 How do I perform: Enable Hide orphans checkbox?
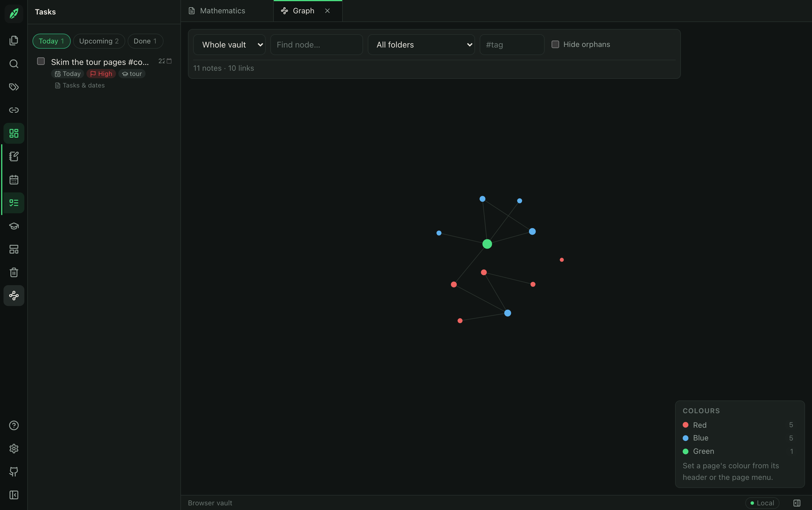pos(555,44)
